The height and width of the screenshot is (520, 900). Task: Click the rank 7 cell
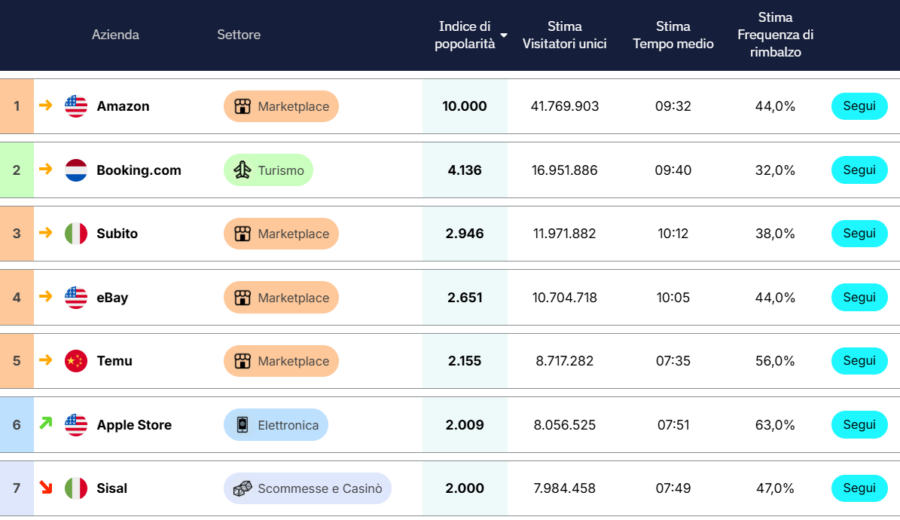tap(17, 488)
